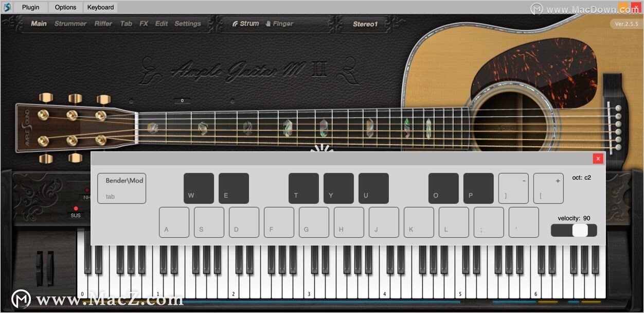Viewport: 644px width, 313px height.
Task: Click the Bender\Mod tab key
Action: click(121, 188)
